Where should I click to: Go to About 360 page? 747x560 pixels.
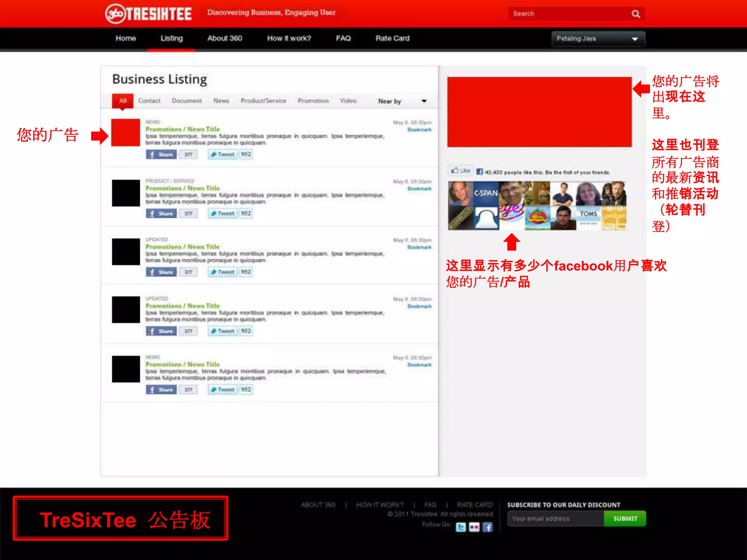[x=225, y=38]
